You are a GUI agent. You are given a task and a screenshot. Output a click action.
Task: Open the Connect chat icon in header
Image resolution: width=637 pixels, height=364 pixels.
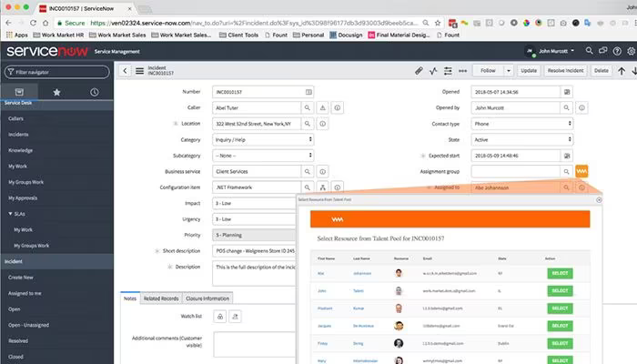click(x=602, y=51)
